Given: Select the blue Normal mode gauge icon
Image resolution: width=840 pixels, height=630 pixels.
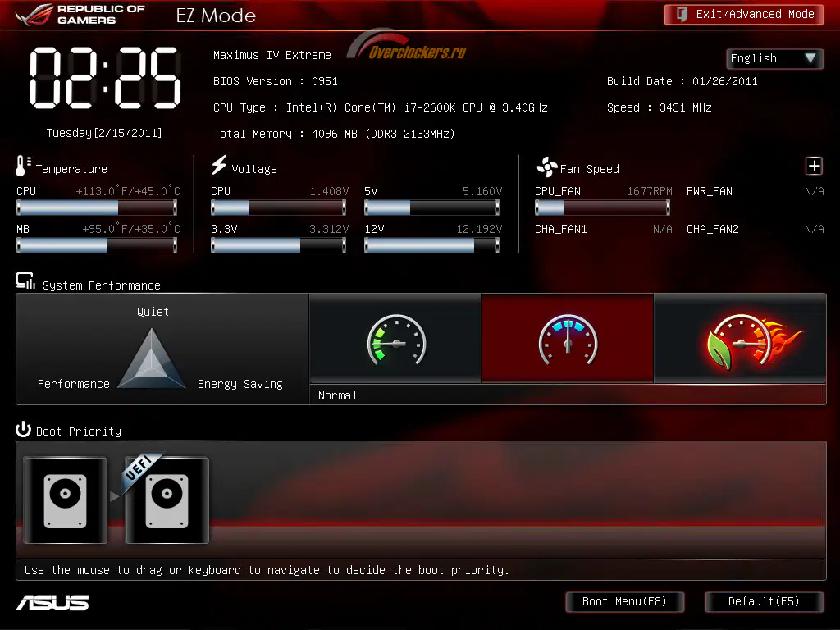Looking at the screenshot, I should pyautogui.click(x=568, y=339).
